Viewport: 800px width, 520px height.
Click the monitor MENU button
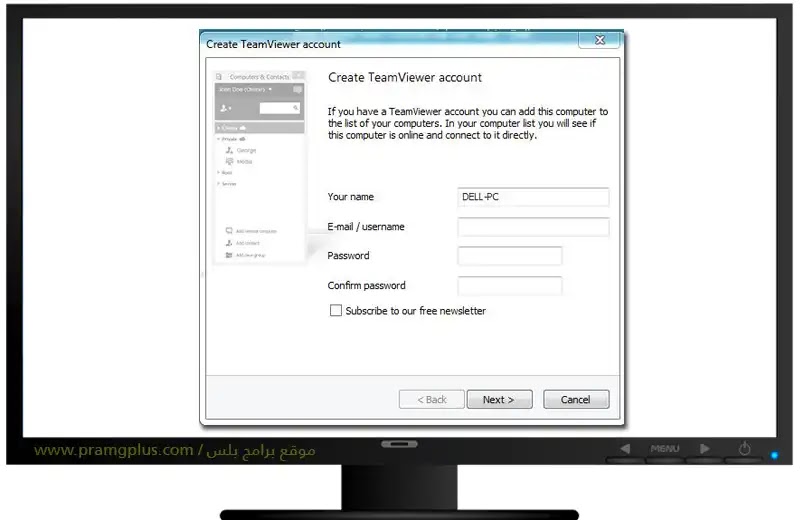point(664,449)
